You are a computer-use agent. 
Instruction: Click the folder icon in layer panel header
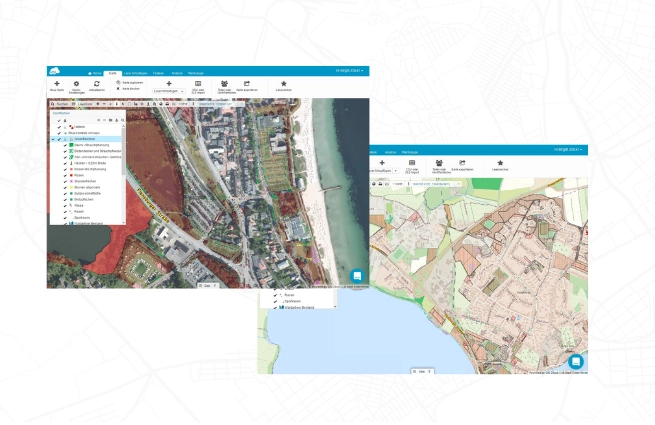[x=110, y=120]
